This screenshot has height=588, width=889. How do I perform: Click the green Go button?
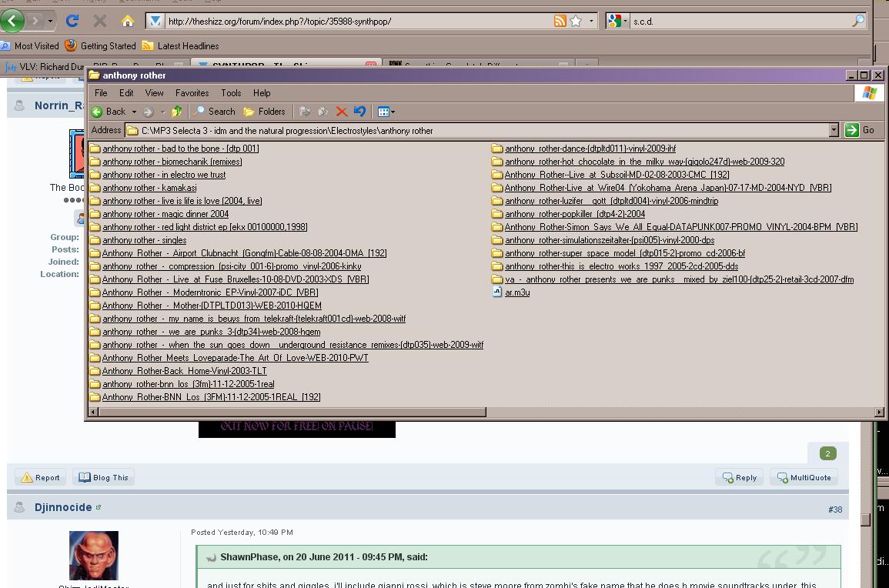(860, 130)
